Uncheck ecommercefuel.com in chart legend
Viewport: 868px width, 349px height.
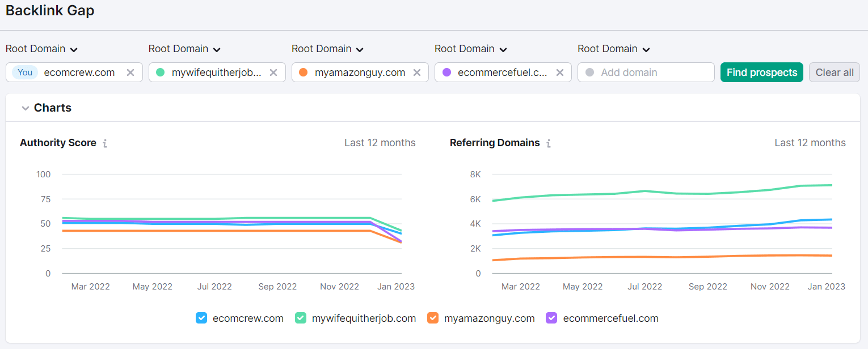(551, 318)
